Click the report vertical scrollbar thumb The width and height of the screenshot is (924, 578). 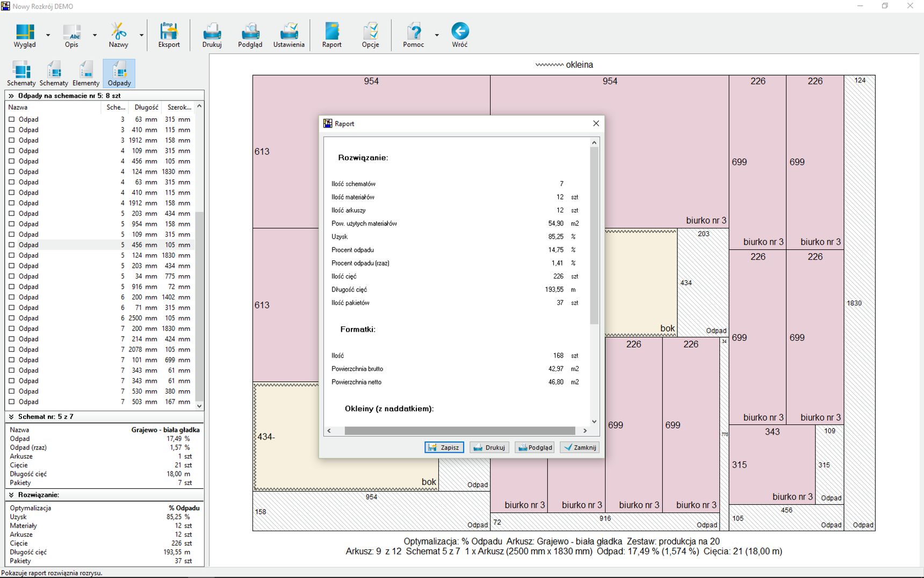point(594,236)
